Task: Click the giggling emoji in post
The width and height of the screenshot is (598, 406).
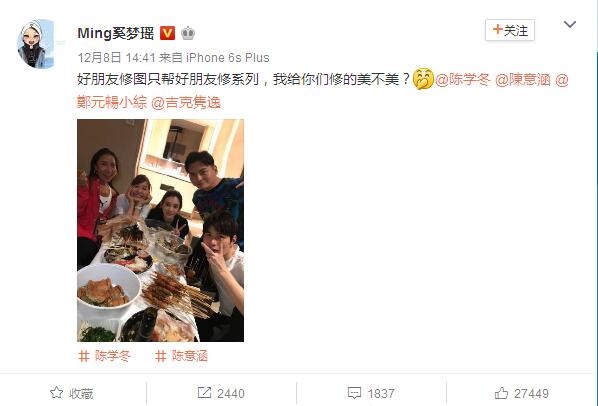Action: [423, 79]
